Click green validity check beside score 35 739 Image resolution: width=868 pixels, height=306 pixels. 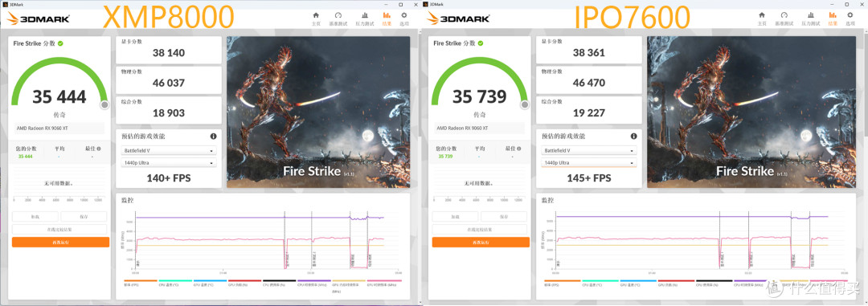[x=481, y=43]
